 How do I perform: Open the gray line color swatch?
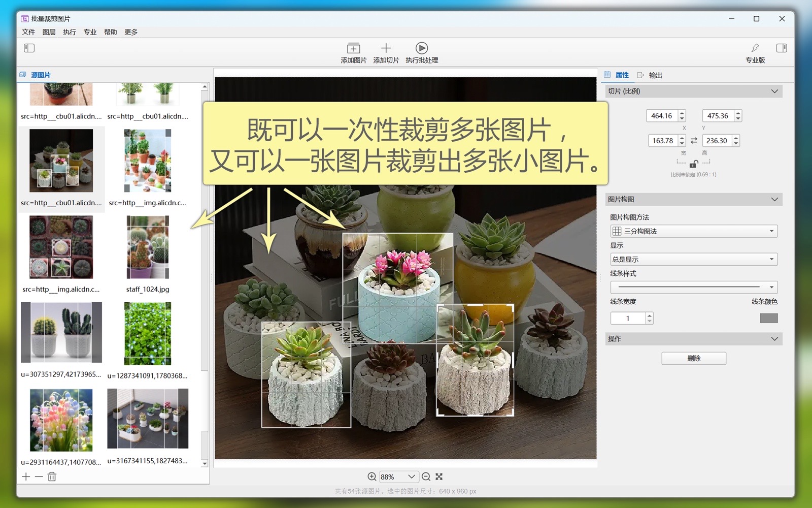(768, 318)
